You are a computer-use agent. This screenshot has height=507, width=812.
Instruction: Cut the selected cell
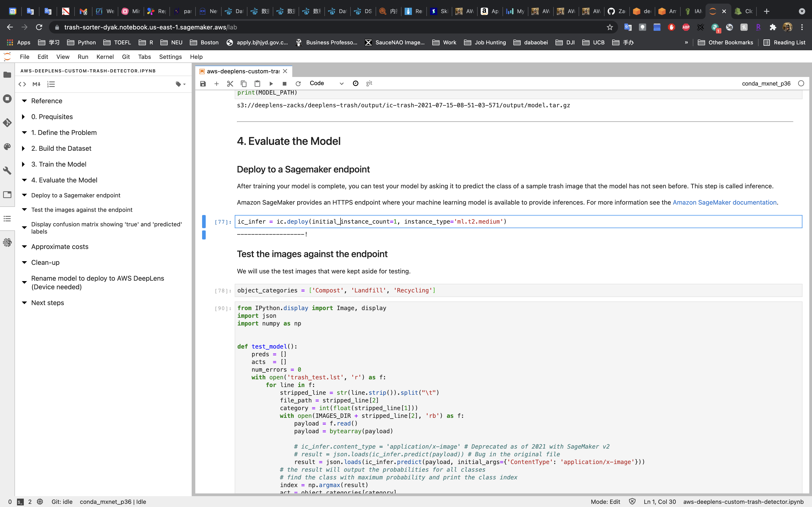point(230,84)
